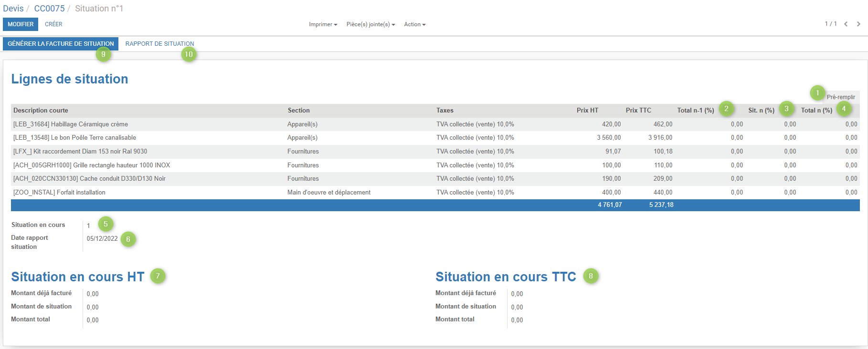
Task: Click the 110,00 Prix TTC value
Action: tap(663, 165)
